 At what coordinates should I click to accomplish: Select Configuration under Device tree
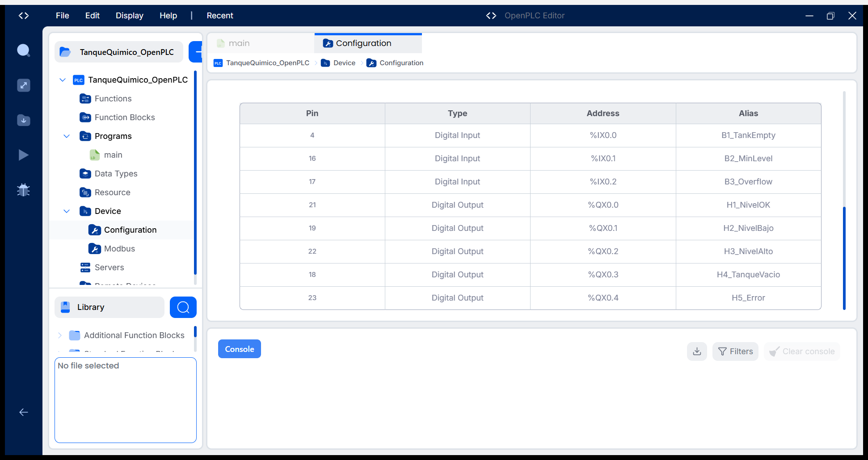click(x=130, y=230)
